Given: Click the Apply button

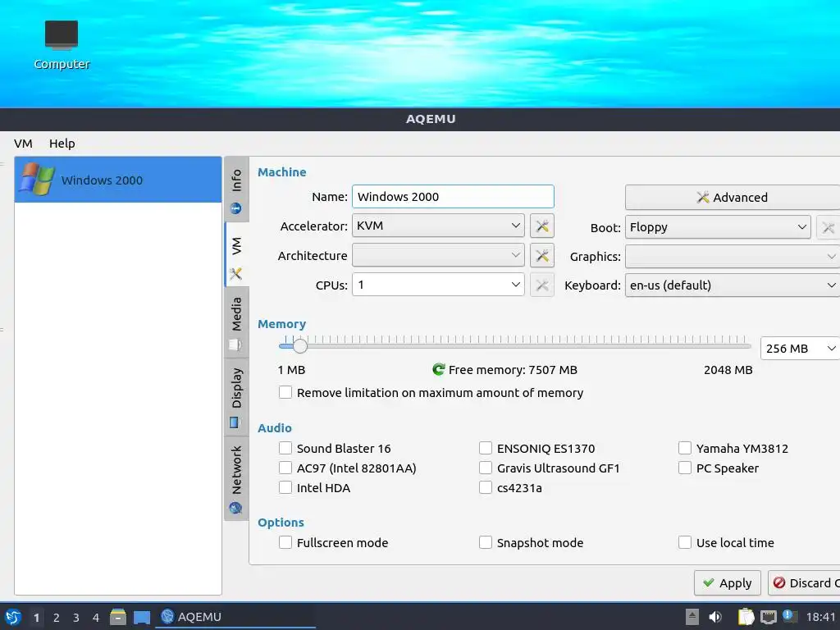Looking at the screenshot, I should (727, 583).
